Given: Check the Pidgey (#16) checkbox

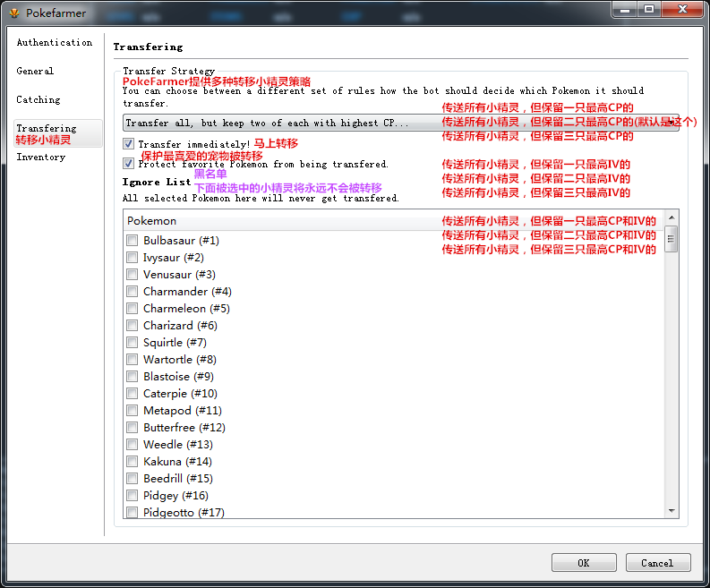Looking at the screenshot, I should [x=133, y=495].
